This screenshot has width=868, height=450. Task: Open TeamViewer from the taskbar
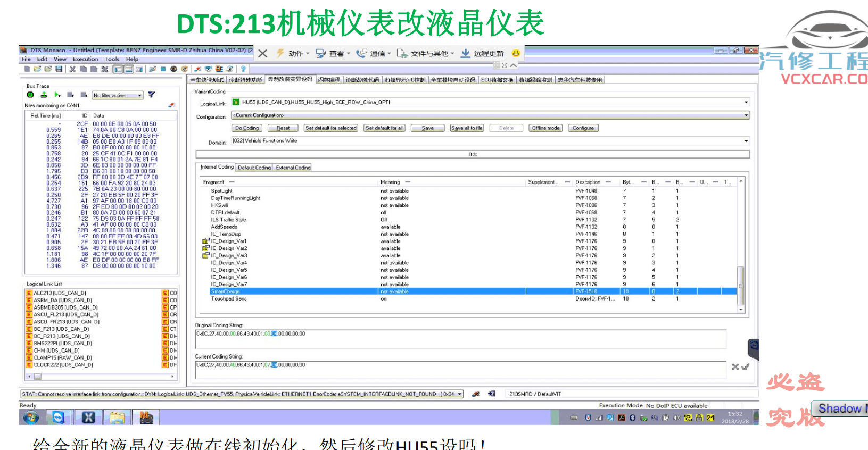58,418
